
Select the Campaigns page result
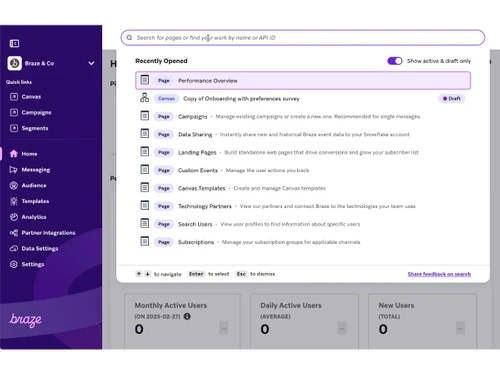pos(303,116)
